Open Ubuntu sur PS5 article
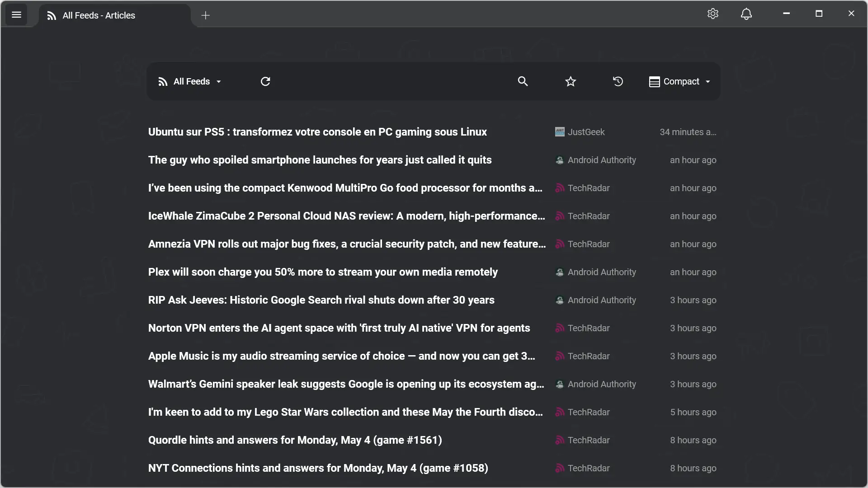Screen dimensions: 868x488 (x=317, y=132)
